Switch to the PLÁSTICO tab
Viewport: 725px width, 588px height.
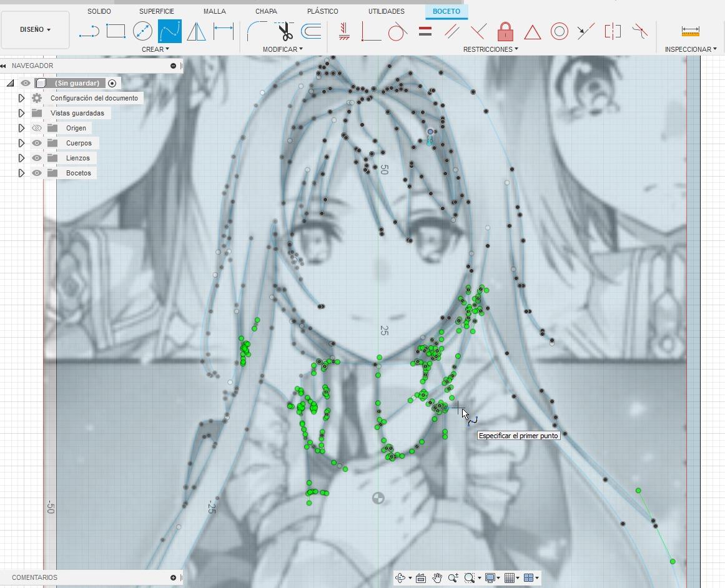tap(323, 11)
